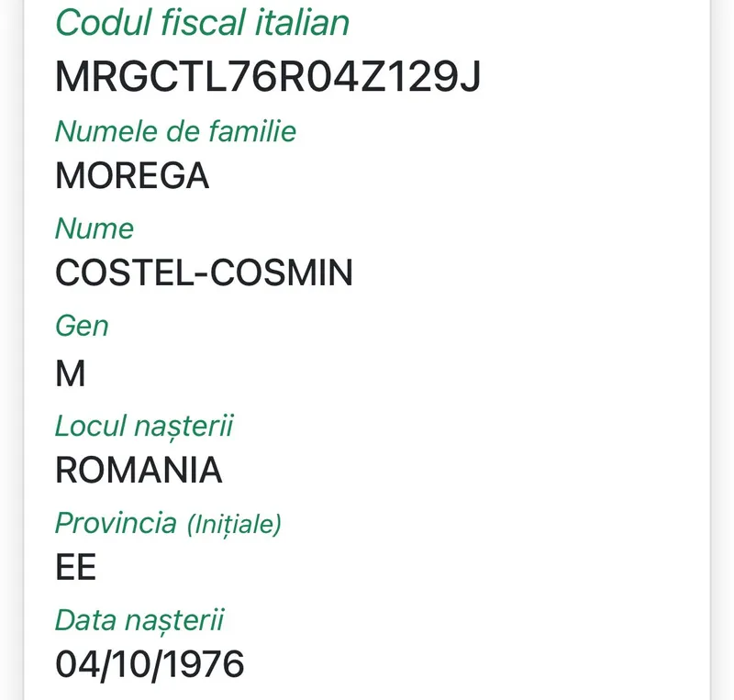This screenshot has width=734, height=700.
Task: Click the 'Gen' field label
Action: coord(82,326)
